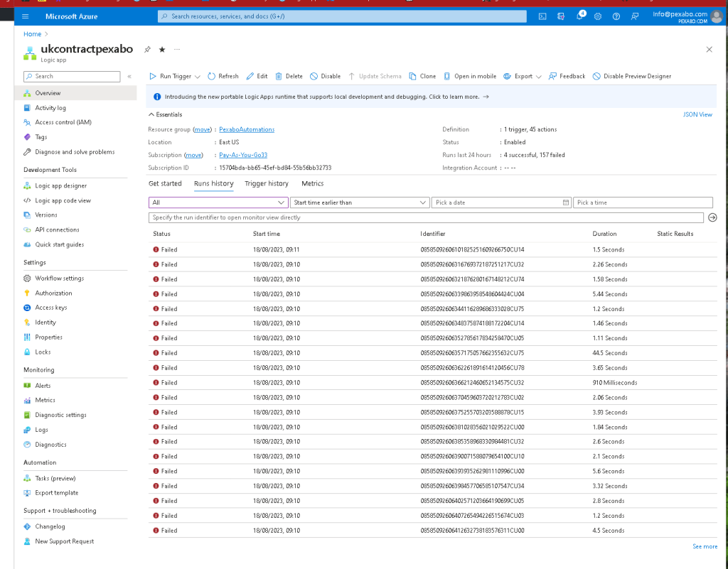
Task: Switch to the Trigger history tab
Action: [267, 184]
